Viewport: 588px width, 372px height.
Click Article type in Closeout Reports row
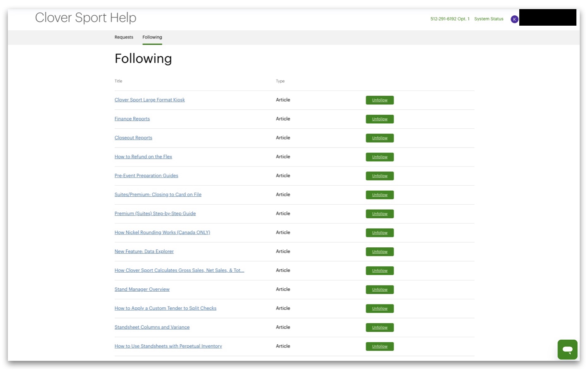pos(283,138)
